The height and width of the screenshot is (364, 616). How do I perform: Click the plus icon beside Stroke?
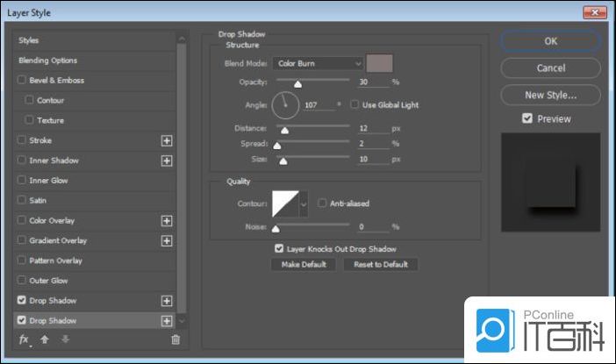(167, 140)
